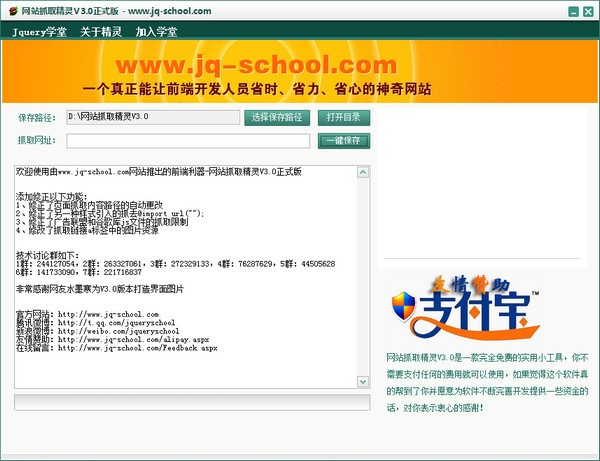Click the line ending in Feedback.aspx
The image size is (600, 461).
[x=117, y=348]
